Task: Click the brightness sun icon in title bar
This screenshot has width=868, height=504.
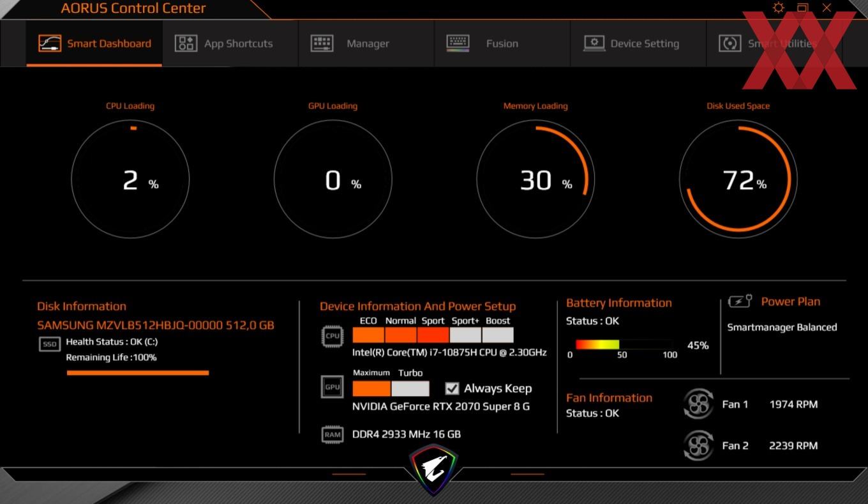Action: pyautogui.click(x=778, y=8)
